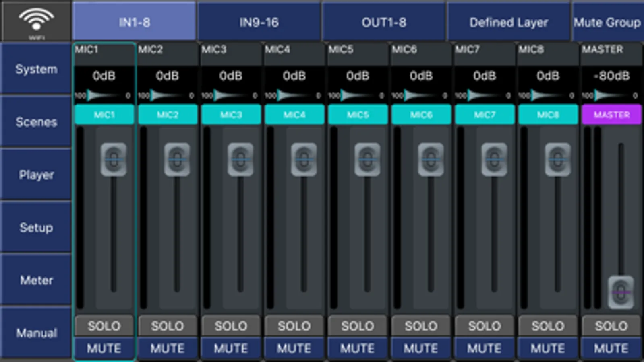Open the Meter menu
Image resolution: width=644 pixels, height=362 pixels.
point(36,280)
